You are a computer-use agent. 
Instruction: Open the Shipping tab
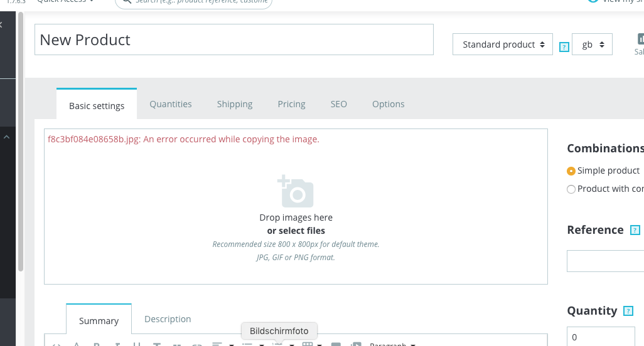point(235,104)
